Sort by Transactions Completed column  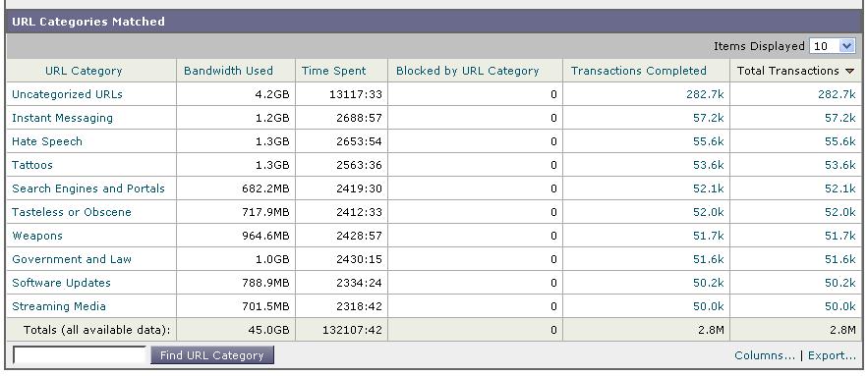tap(638, 71)
